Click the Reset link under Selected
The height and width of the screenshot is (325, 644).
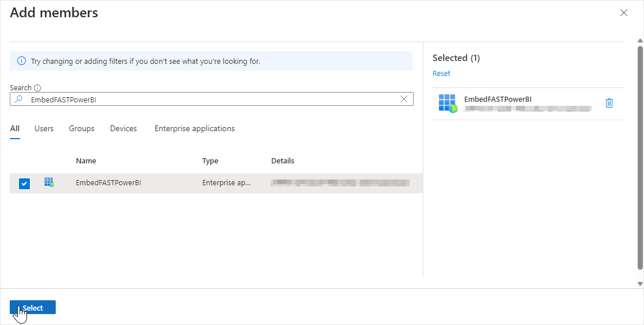(441, 74)
